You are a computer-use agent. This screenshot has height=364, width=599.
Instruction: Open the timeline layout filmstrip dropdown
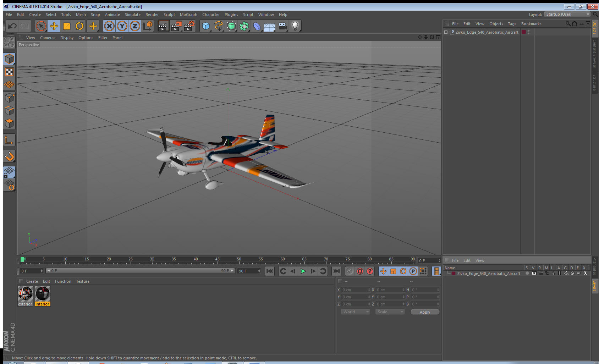click(436, 271)
